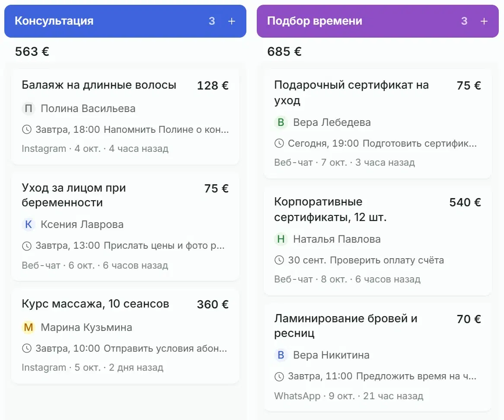Click the В avatar of Вера Никитина
Viewport: 504px width, 420px height.
click(x=281, y=355)
